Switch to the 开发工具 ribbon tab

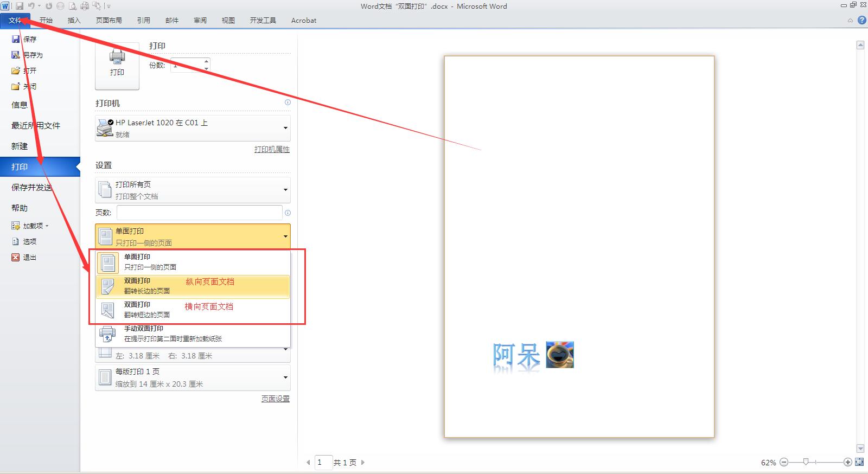pos(263,21)
